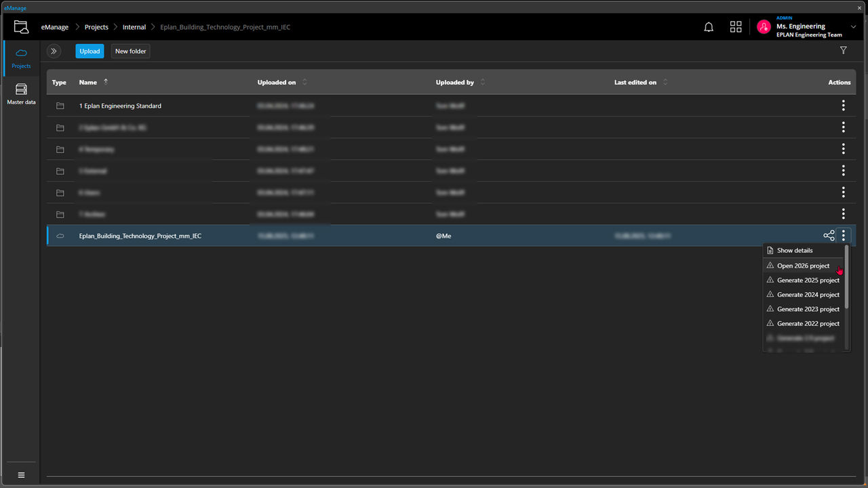Open the application grid launcher icon
Screen dimensions: 868x488
[736, 27]
